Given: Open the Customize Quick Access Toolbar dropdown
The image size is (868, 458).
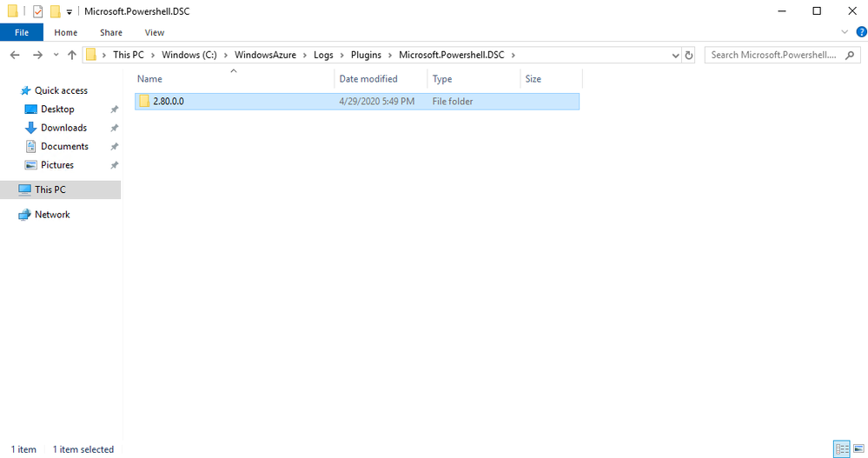Looking at the screenshot, I should coord(70,11).
